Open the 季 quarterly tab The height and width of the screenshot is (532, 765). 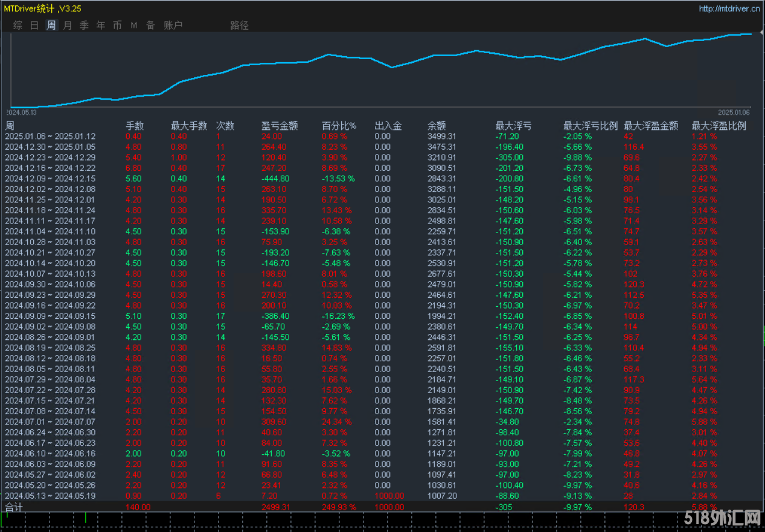pos(85,25)
